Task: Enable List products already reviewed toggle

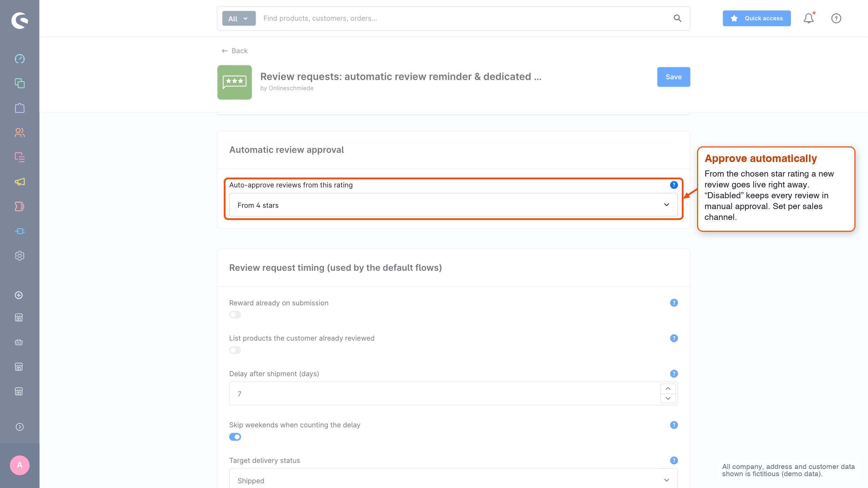Action: point(235,350)
